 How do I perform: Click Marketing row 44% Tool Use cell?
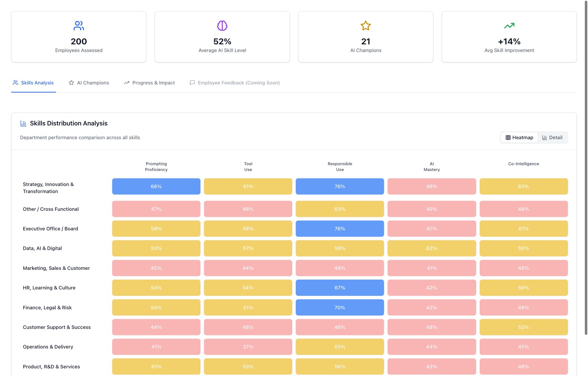pos(248,268)
